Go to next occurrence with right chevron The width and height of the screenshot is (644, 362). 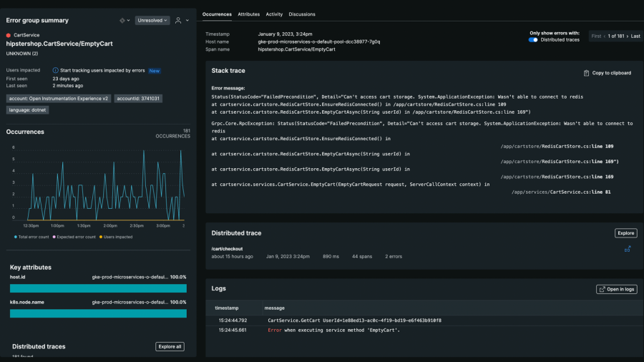(x=628, y=36)
